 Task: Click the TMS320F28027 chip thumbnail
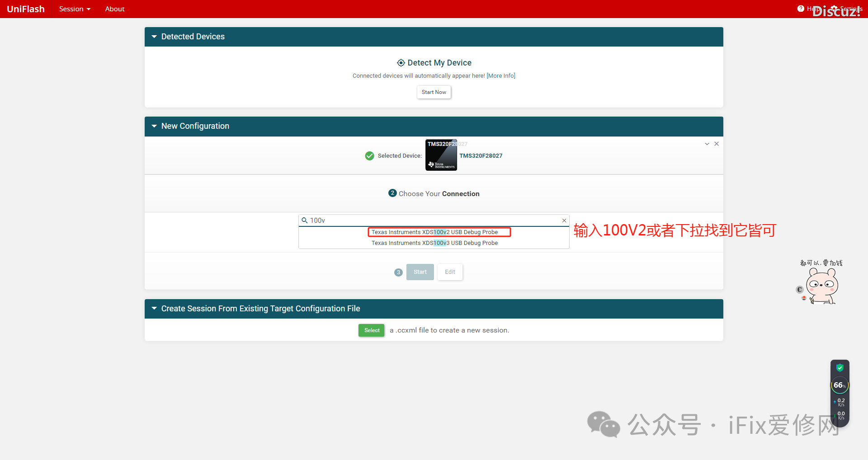tap(441, 155)
